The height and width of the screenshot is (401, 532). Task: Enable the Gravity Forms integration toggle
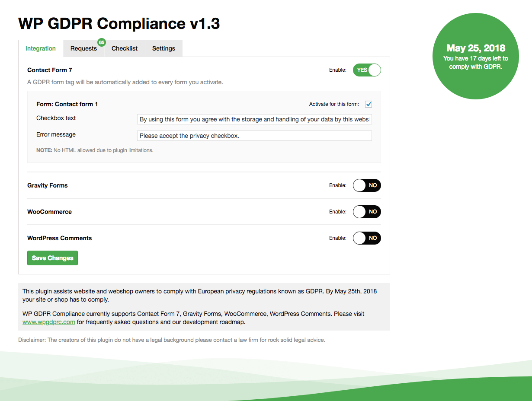point(367,185)
